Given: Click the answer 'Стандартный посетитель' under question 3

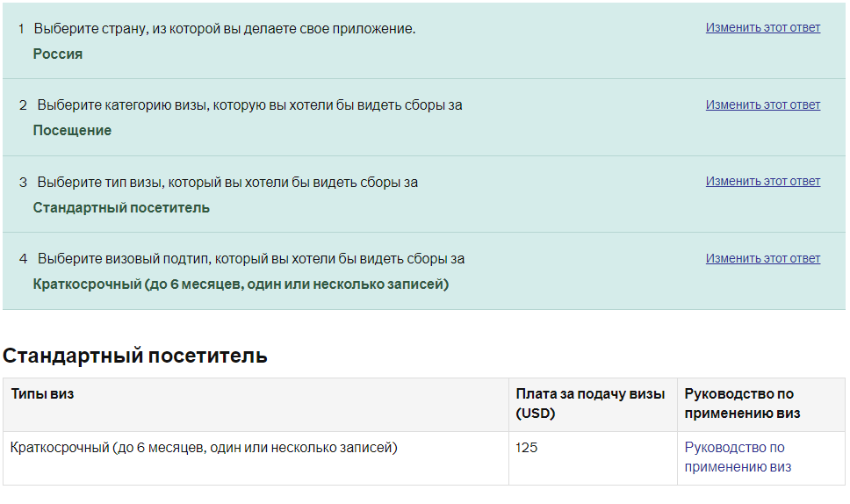Looking at the screenshot, I should (121, 207).
